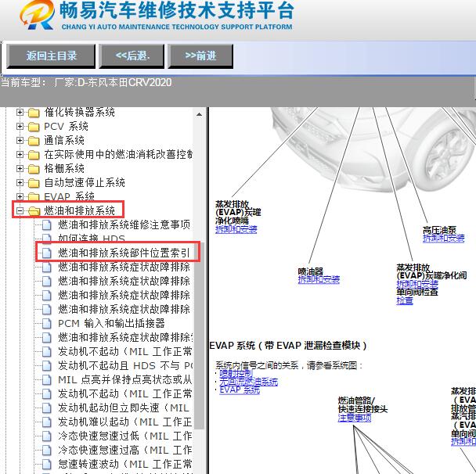
Task: Open 发动机起动但立即失速 tree item
Action: 124,408
